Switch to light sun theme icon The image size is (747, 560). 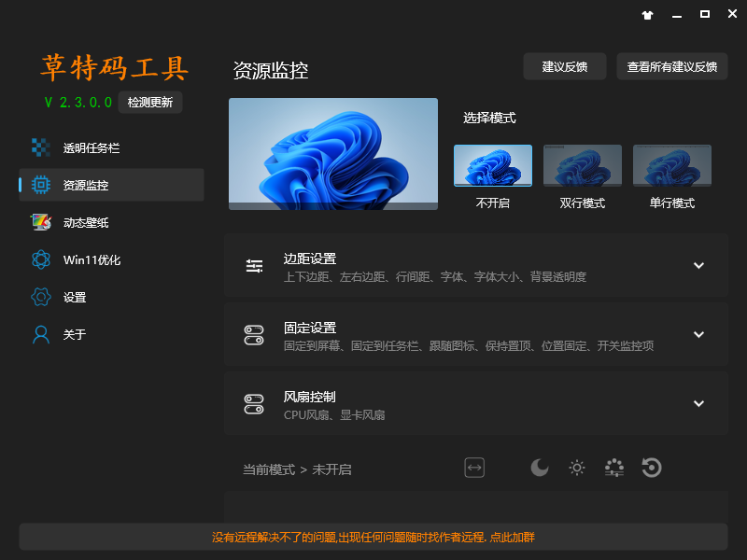tap(577, 468)
